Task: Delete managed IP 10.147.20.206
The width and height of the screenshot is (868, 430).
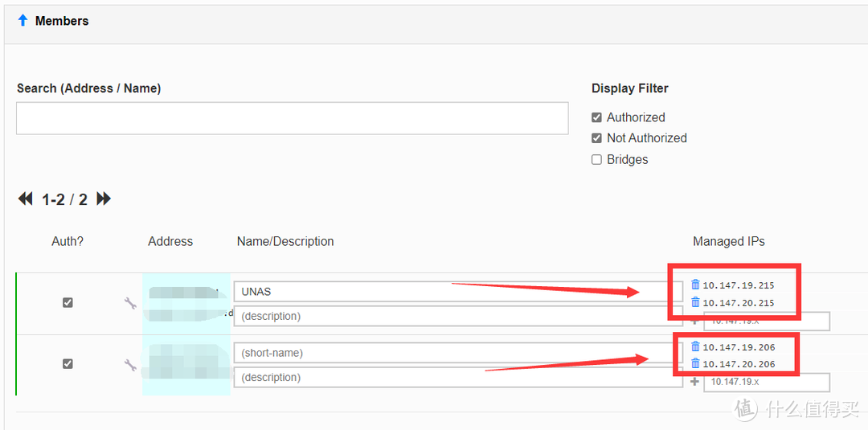Action: click(x=695, y=364)
